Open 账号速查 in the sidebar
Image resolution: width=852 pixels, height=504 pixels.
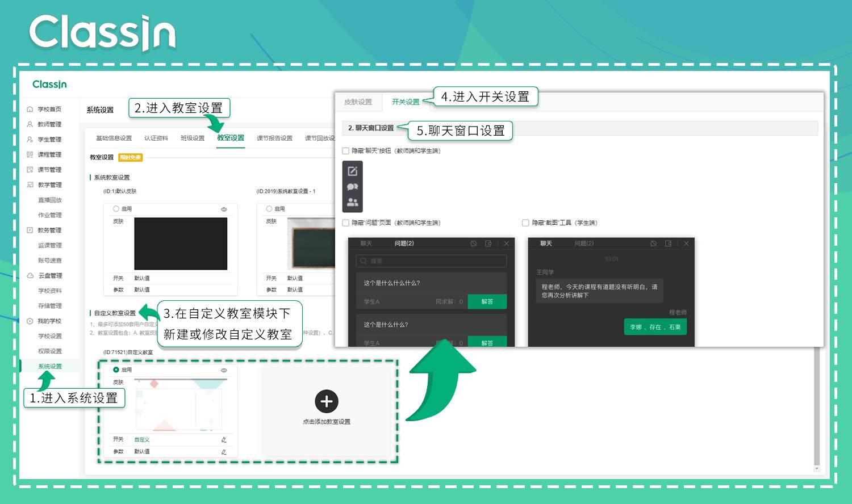tap(49, 261)
